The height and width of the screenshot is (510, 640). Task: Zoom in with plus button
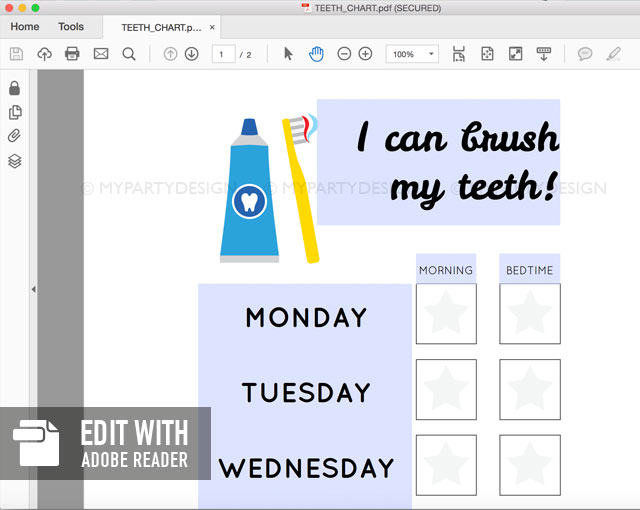pos(365,54)
